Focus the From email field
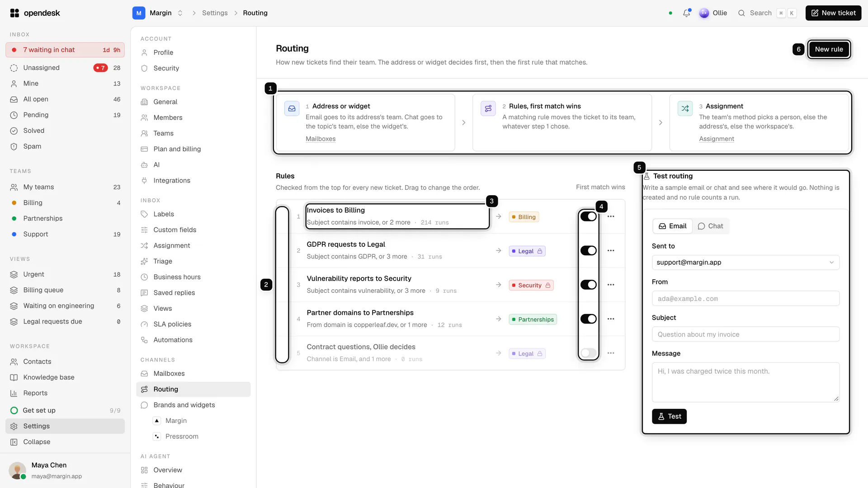The height and width of the screenshot is (488, 868). click(745, 299)
